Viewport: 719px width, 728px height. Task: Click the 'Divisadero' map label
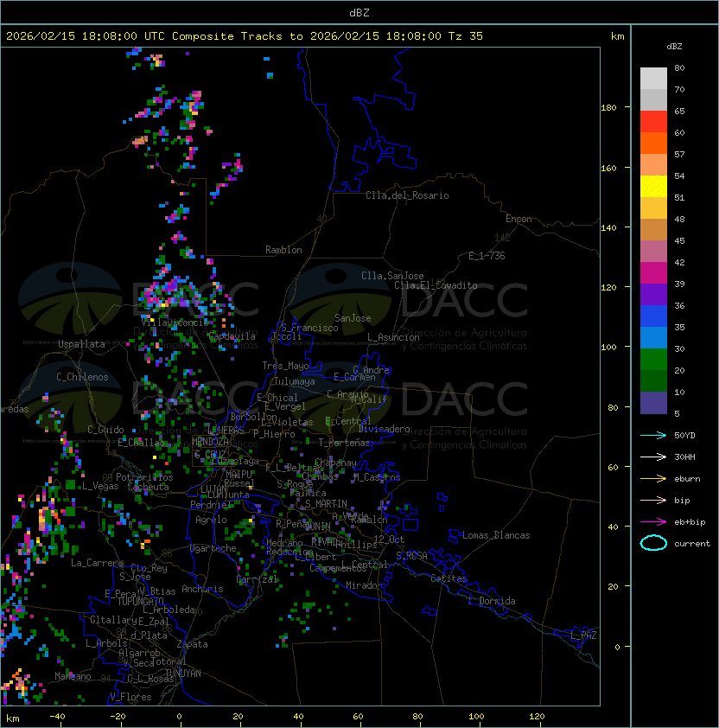coord(385,429)
